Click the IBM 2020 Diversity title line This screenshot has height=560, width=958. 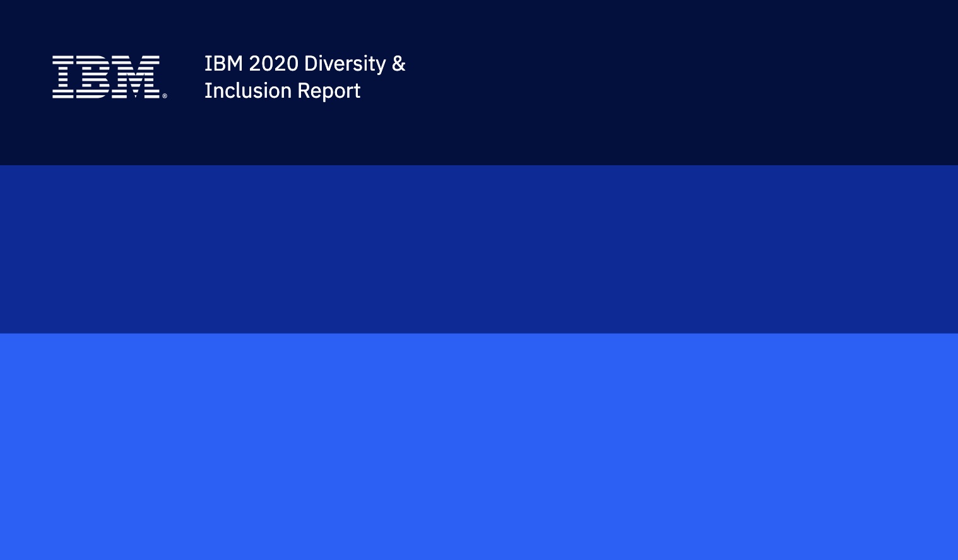305,64
